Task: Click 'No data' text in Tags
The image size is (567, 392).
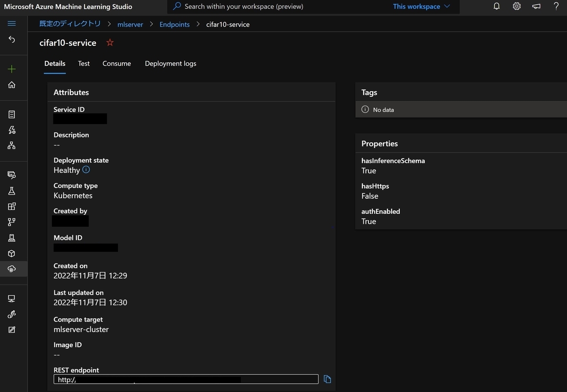Action: click(x=383, y=110)
